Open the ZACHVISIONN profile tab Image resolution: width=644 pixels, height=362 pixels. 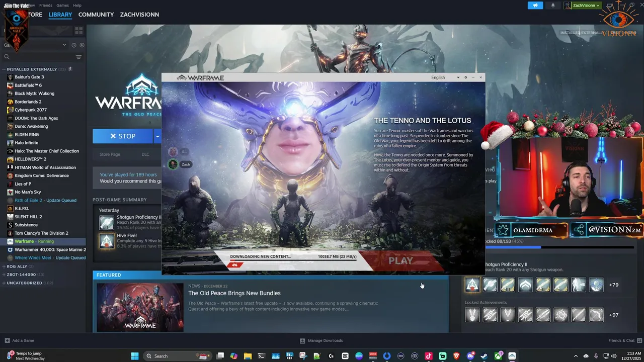click(x=139, y=15)
